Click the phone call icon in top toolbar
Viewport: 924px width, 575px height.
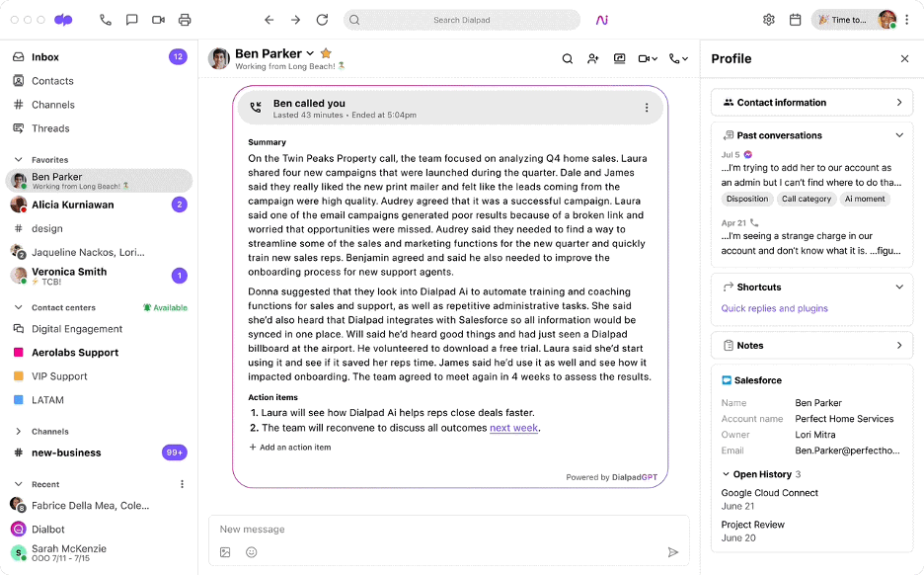pyautogui.click(x=106, y=20)
